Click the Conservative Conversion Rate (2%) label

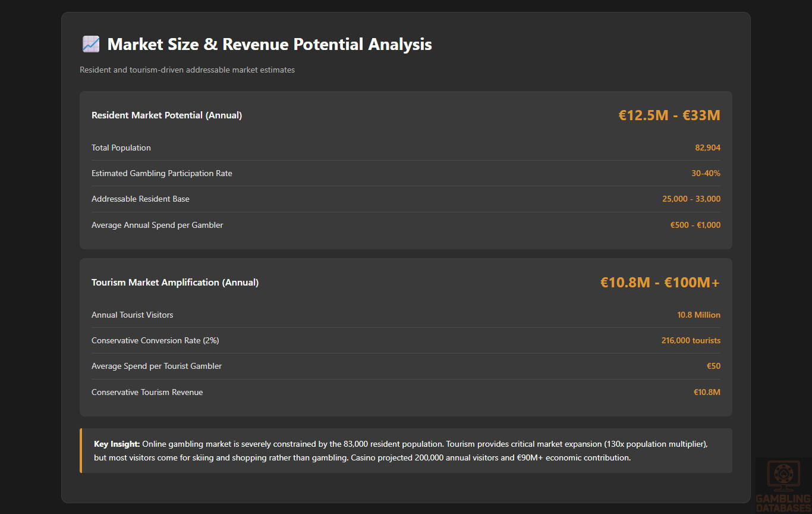[155, 341]
